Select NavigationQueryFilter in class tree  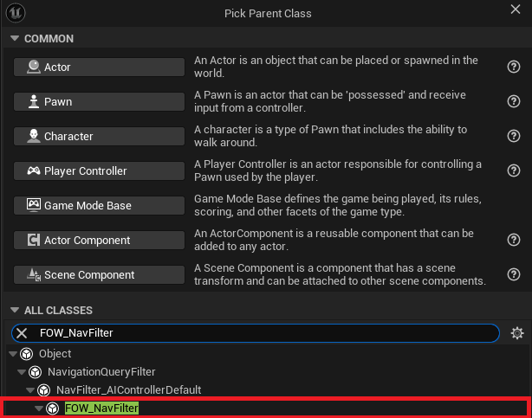click(x=101, y=372)
